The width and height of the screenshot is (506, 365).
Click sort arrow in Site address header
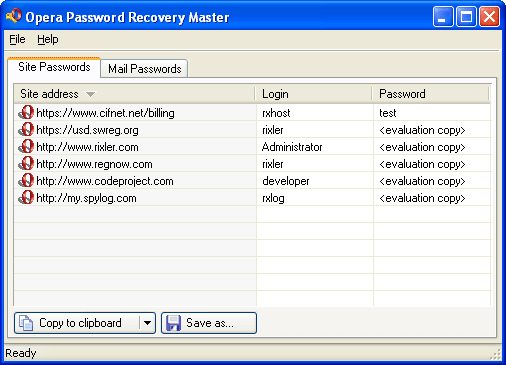(90, 94)
